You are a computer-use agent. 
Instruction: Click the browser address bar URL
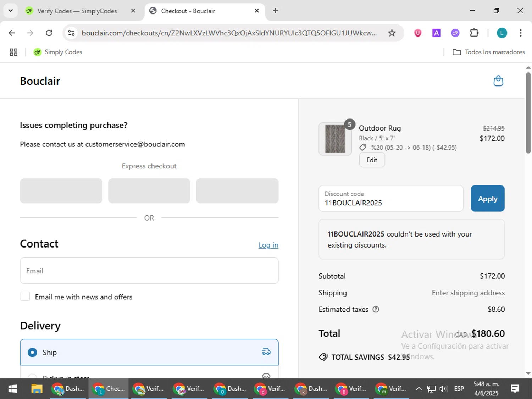pos(229,33)
